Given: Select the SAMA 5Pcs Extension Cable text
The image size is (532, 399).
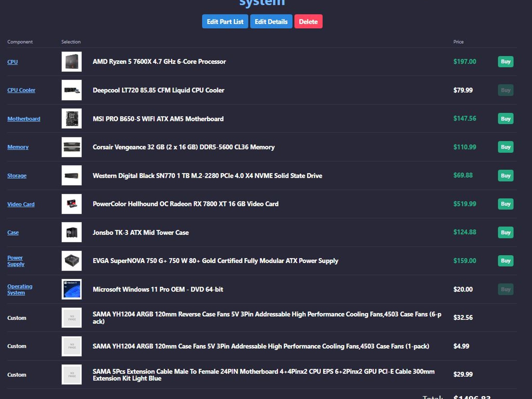Looking at the screenshot, I should point(264,375).
